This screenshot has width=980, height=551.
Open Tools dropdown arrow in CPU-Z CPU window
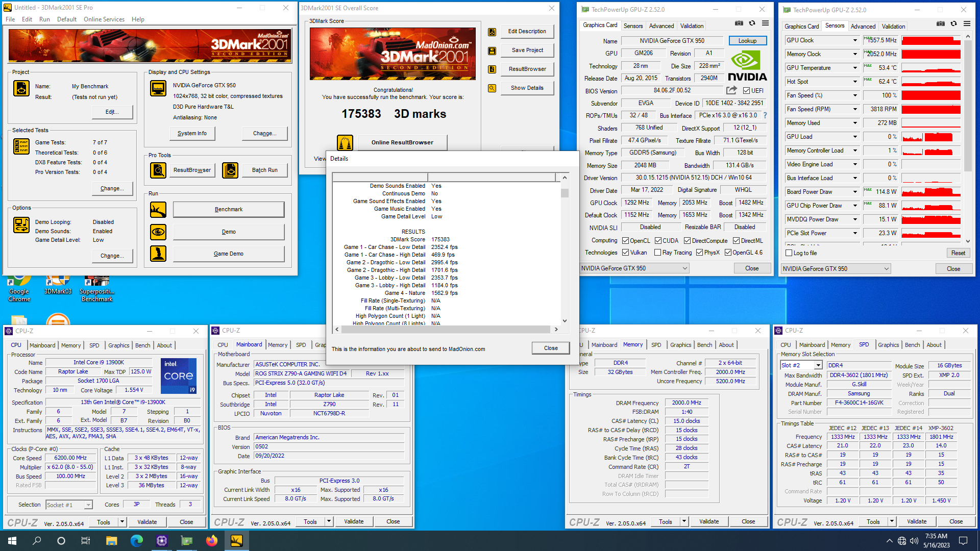tap(122, 522)
